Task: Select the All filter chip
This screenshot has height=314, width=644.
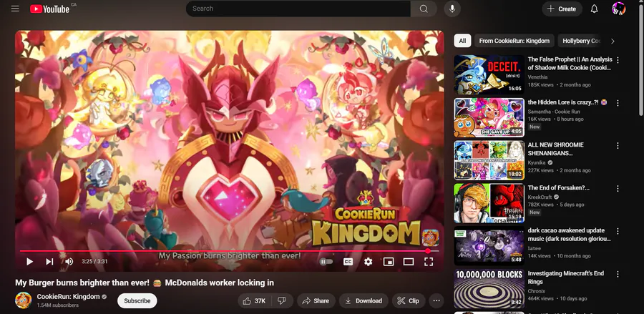Action: click(x=462, y=41)
